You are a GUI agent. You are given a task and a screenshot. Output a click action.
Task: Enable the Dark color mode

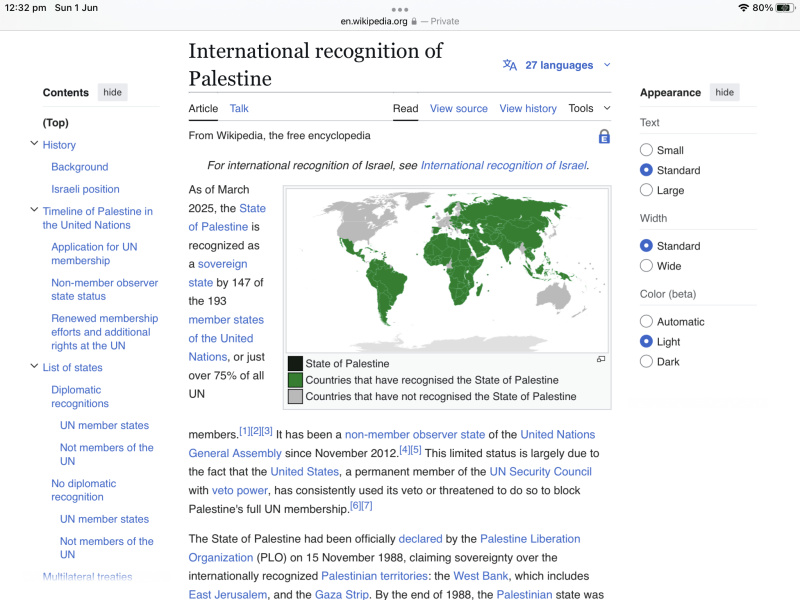tap(646, 362)
